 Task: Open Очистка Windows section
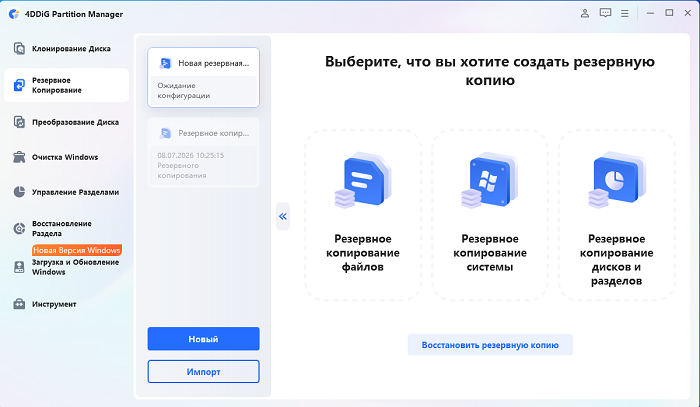coord(67,157)
